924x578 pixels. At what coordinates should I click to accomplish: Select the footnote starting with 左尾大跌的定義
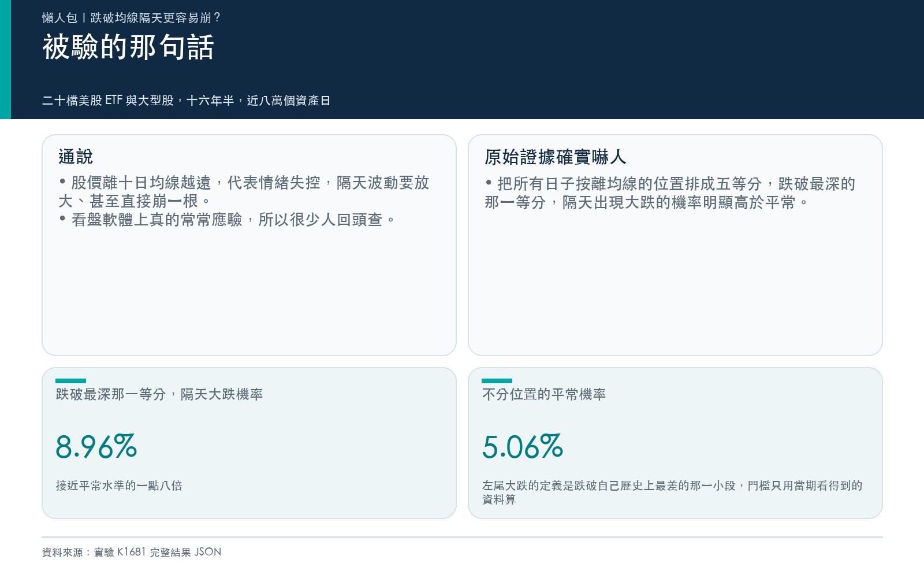click(x=672, y=492)
